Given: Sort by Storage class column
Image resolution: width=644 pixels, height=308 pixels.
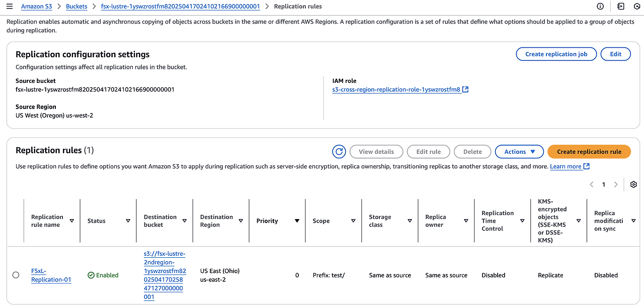Looking at the screenshot, I should tap(410, 221).
